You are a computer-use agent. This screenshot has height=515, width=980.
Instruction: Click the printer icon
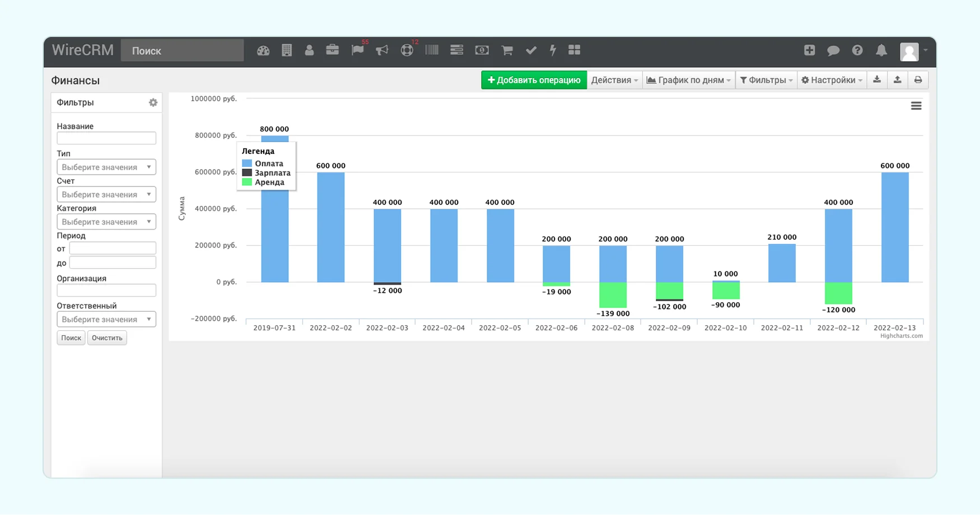click(x=918, y=80)
